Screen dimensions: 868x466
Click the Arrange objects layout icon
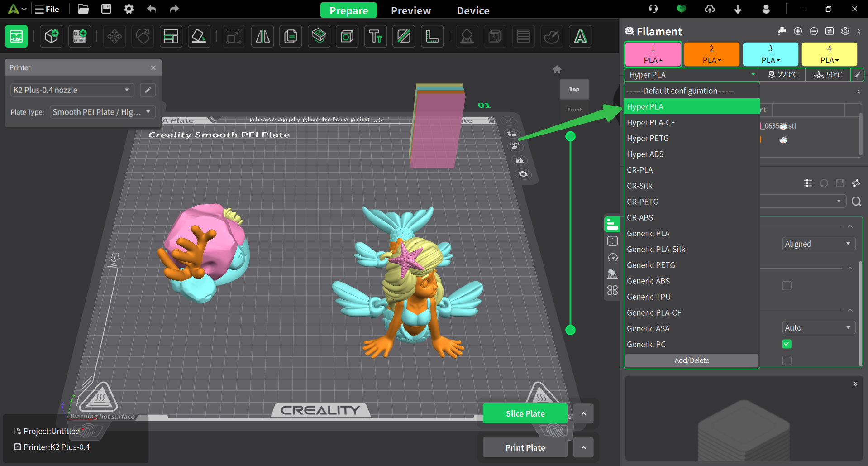(171, 36)
